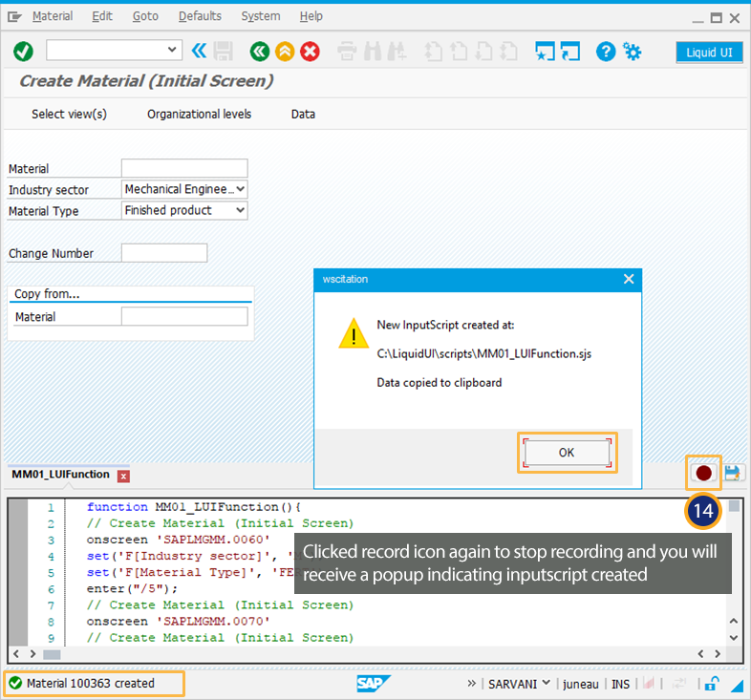
Task: Click the green Enter checkmark icon
Action: [23, 52]
